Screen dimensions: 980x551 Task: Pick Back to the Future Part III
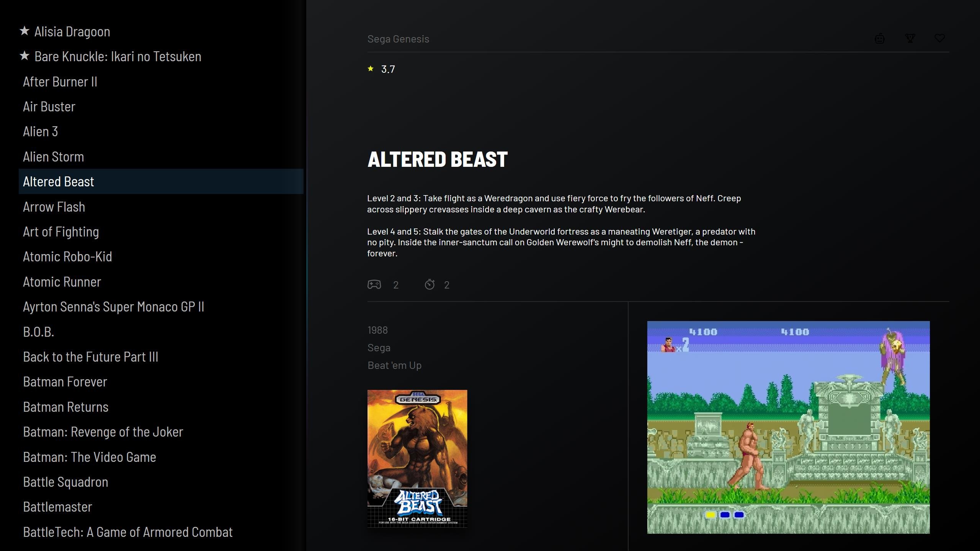click(x=91, y=357)
